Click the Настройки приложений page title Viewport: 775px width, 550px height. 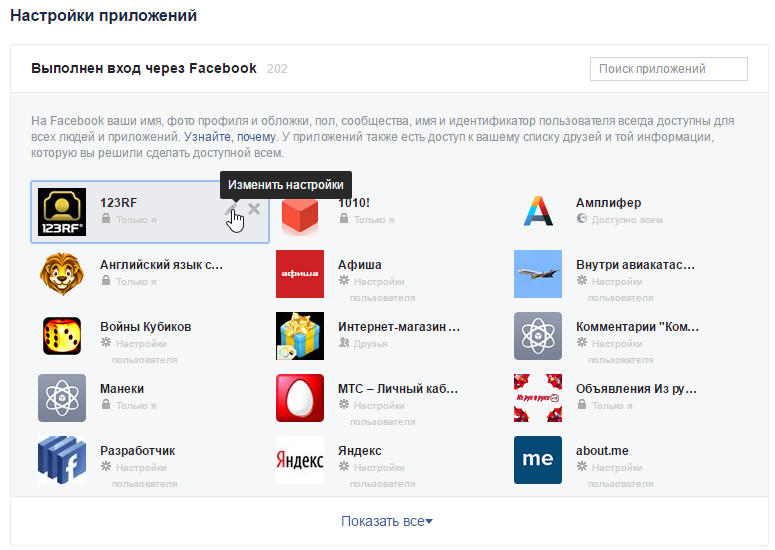click(103, 16)
